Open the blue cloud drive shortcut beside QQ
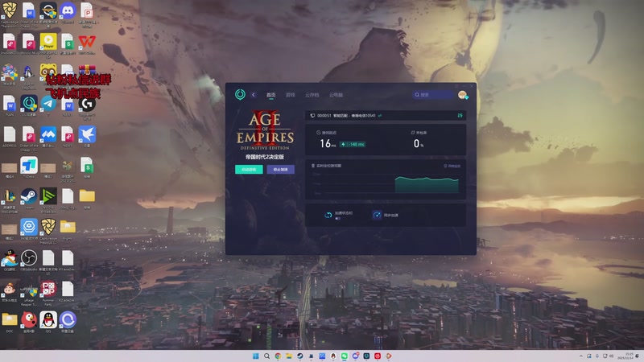Screen dimensions: 644x362 [x=68, y=319]
